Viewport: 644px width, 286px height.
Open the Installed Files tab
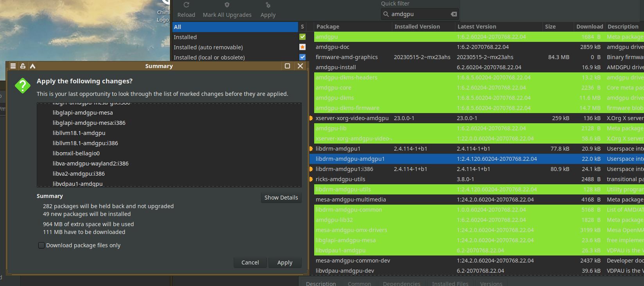(450, 283)
